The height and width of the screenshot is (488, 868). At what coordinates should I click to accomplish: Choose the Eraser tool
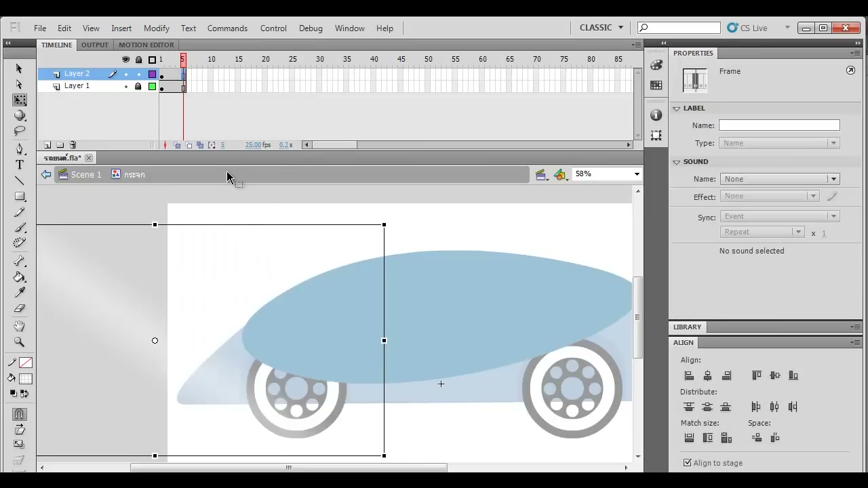(x=20, y=308)
